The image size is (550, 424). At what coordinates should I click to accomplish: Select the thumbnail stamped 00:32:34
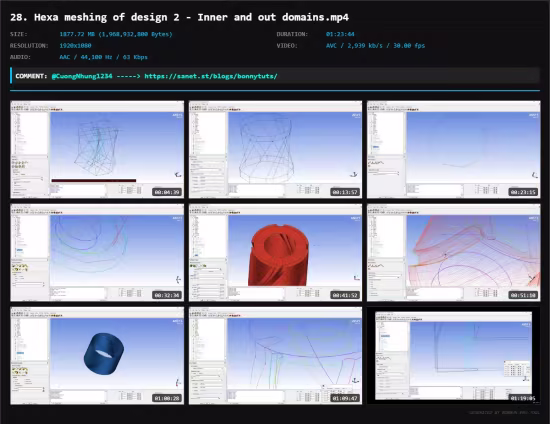point(97,253)
